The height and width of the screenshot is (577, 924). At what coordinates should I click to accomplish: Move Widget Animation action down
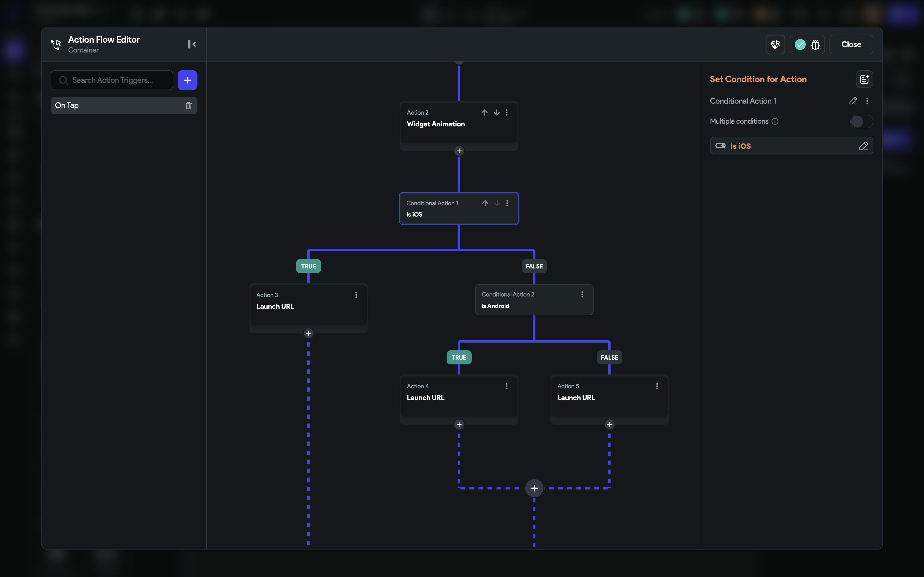(x=496, y=113)
